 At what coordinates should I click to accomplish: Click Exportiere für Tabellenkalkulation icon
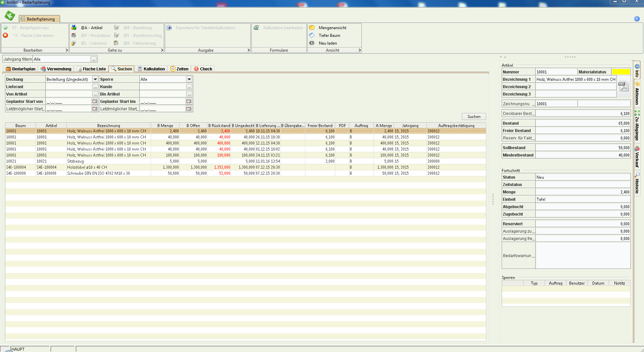169,27
